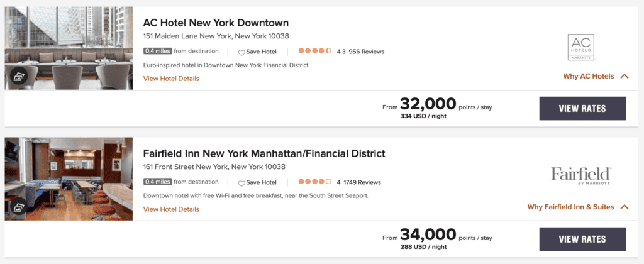Open photo gallery icon for AC Hotel
Viewport: 644px width, 264px height.
coord(19,77)
